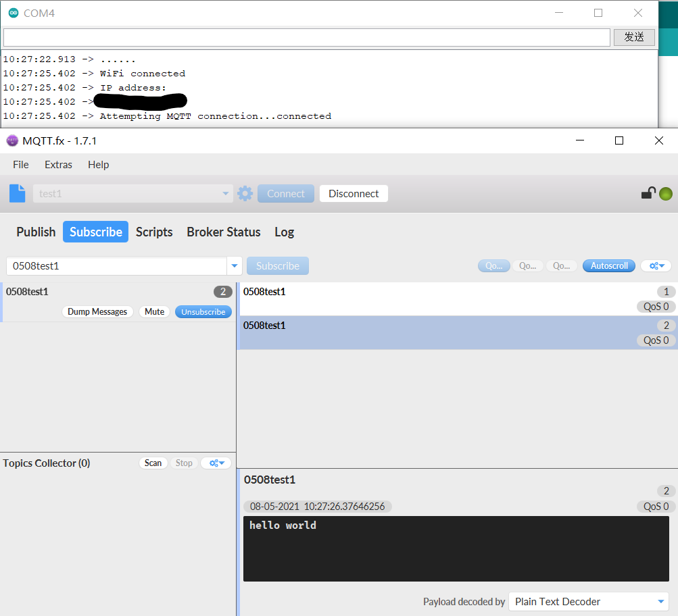Click the Payload decoded by label
This screenshot has height=616, width=678.
click(464, 602)
